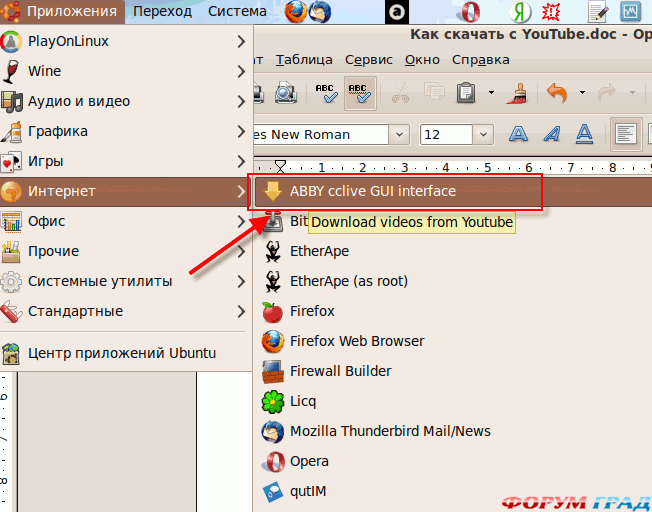The width and height of the screenshot is (652, 512).
Task: Launch Firefox from the top panel icon
Action: tap(296, 11)
